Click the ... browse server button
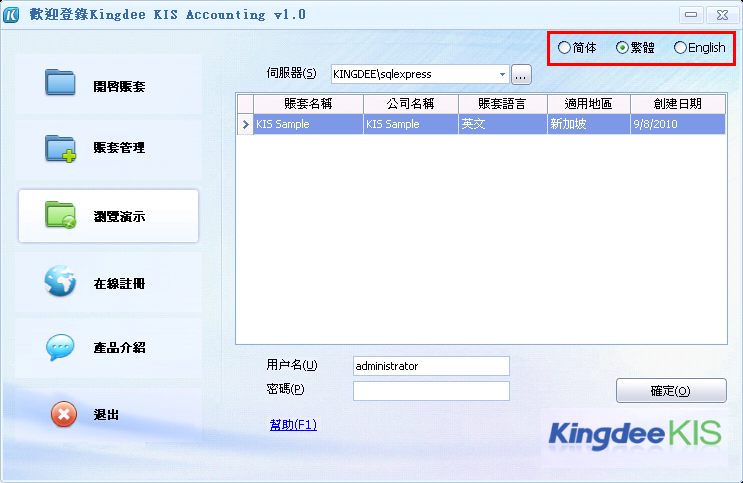Screen dimensions: 743x483 point(521,75)
